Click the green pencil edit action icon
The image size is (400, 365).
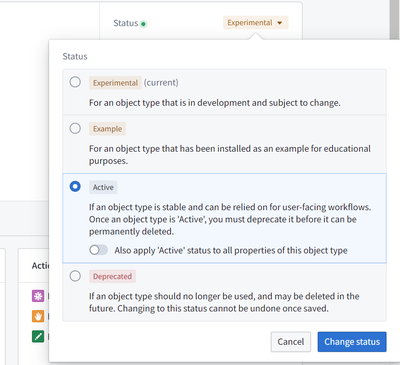pyautogui.click(x=38, y=336)
